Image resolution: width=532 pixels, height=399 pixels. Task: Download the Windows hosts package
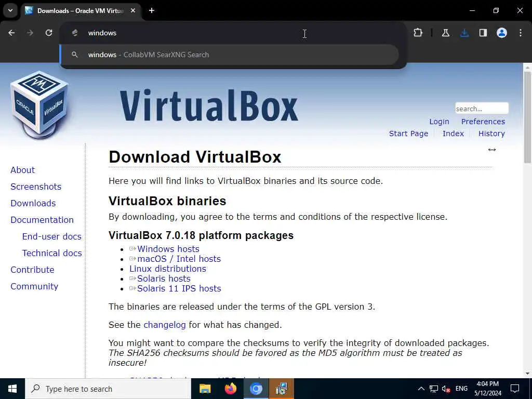(168, 249)
